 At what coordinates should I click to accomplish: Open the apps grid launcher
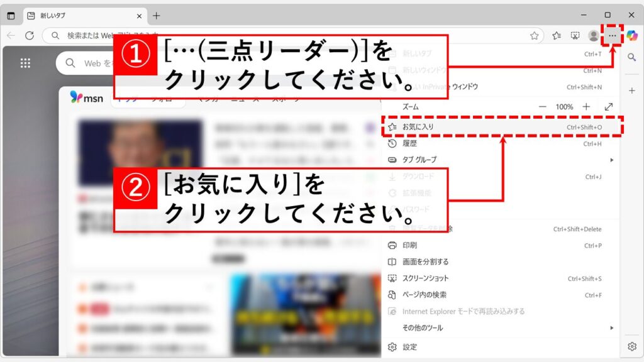pos(25,63)
